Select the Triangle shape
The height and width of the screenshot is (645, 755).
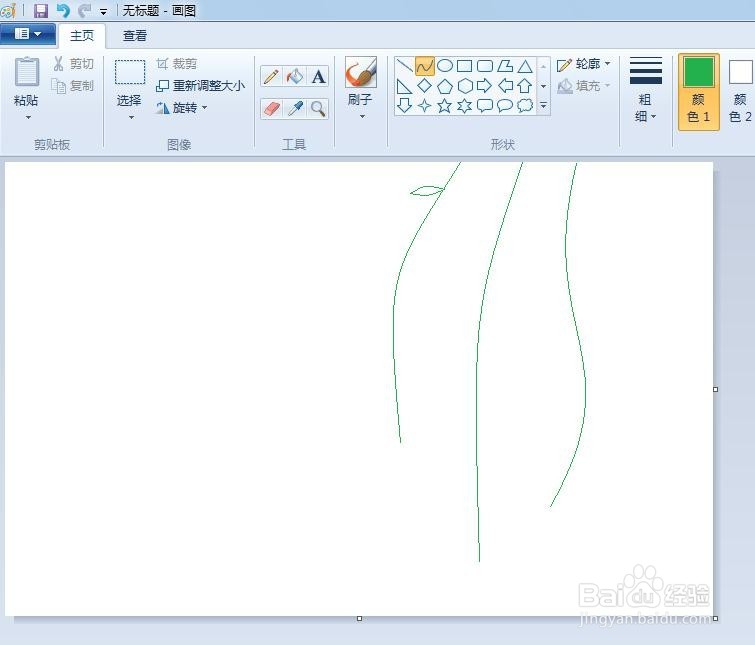tap(525, 65)
